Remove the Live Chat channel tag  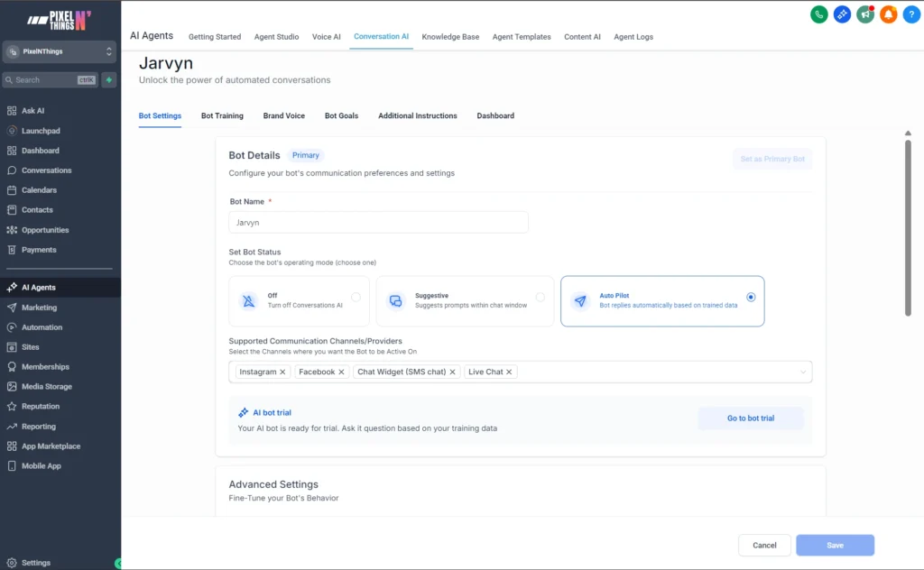tap(509, 372)
